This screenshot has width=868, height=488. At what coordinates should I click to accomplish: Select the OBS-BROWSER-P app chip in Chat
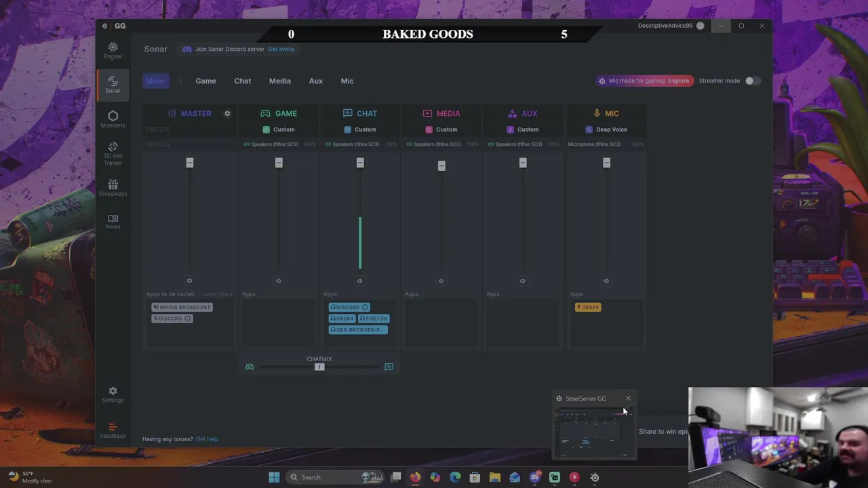pyautogui.click(x=358, y=330)
